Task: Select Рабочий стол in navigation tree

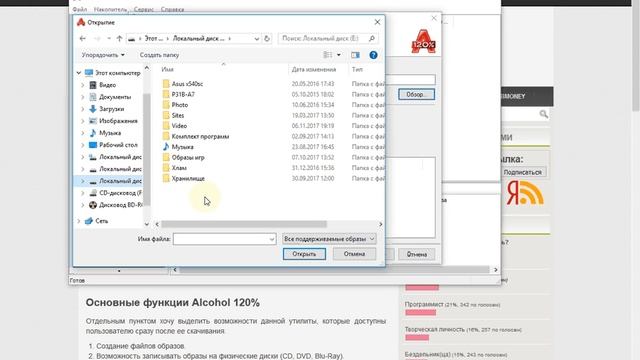Action: [118, 145]
